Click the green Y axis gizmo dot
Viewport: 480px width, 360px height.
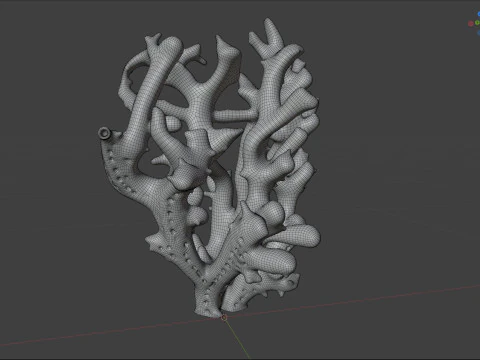[477, 22]
